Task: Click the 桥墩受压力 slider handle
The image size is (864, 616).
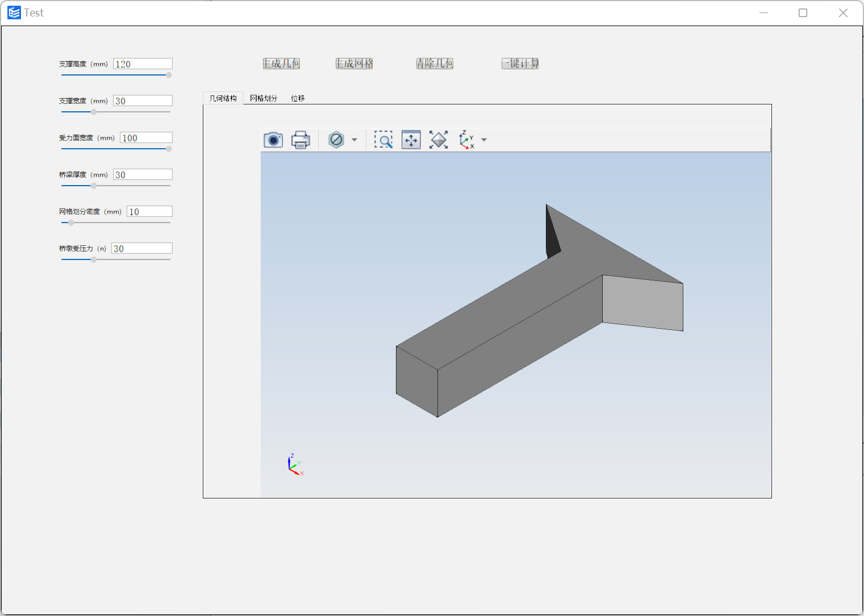Action: click(x=94, y=259)
